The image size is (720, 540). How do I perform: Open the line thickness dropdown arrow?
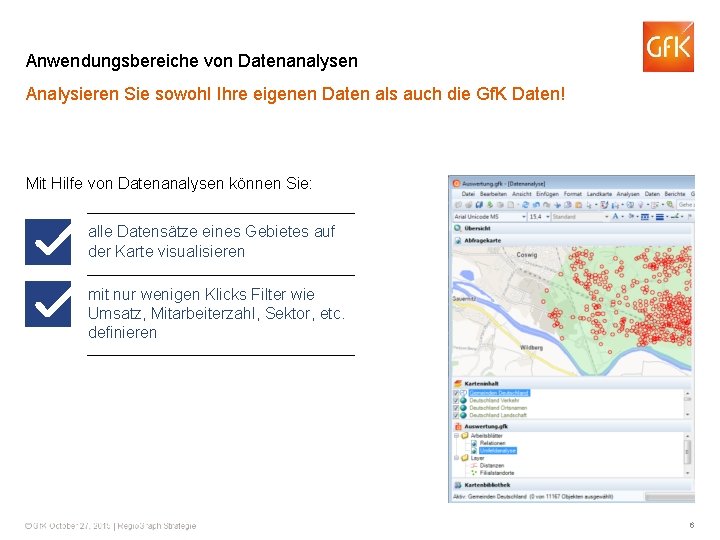coord(667,217)
